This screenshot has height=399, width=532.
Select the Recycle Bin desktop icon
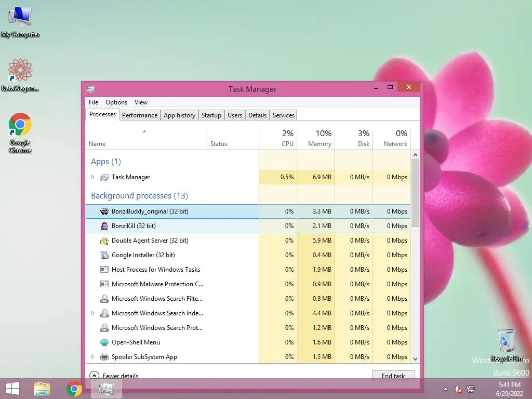pos(506,345)
